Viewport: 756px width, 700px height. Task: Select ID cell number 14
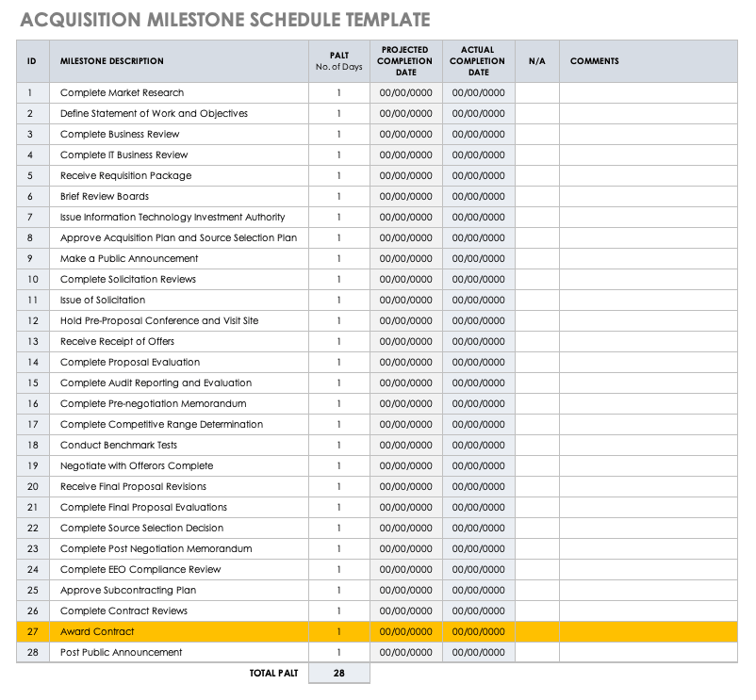[x=31, y=363]
